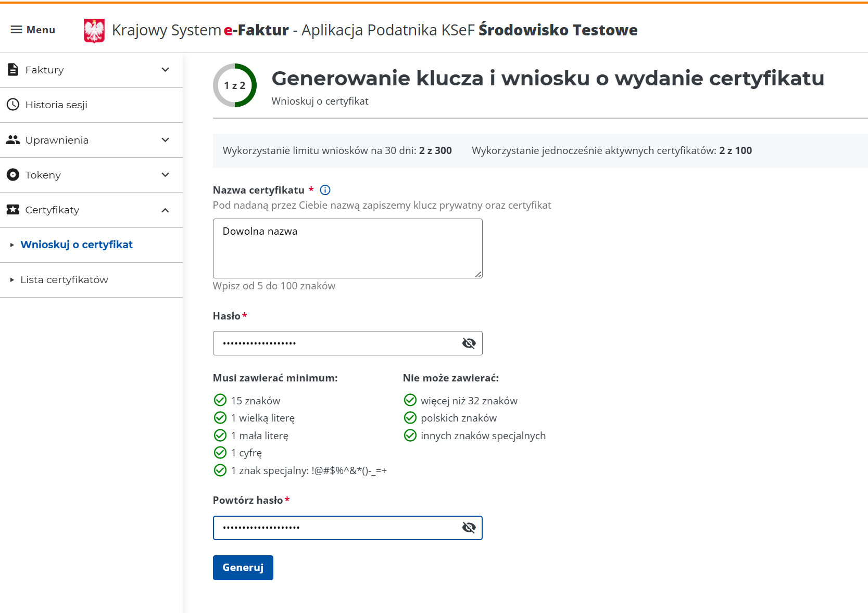Show the password in the Hasło field

pos(468,343)
